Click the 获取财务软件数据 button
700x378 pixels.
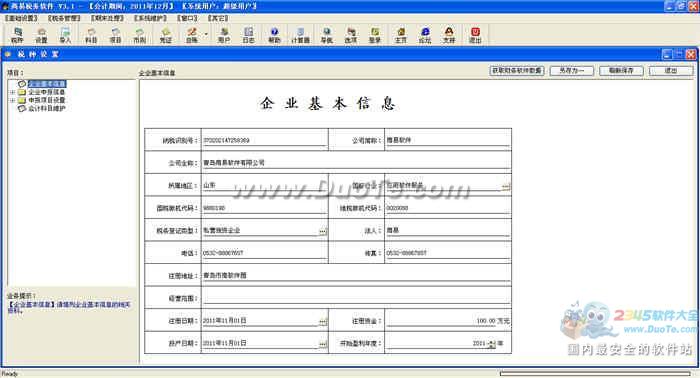517,71
